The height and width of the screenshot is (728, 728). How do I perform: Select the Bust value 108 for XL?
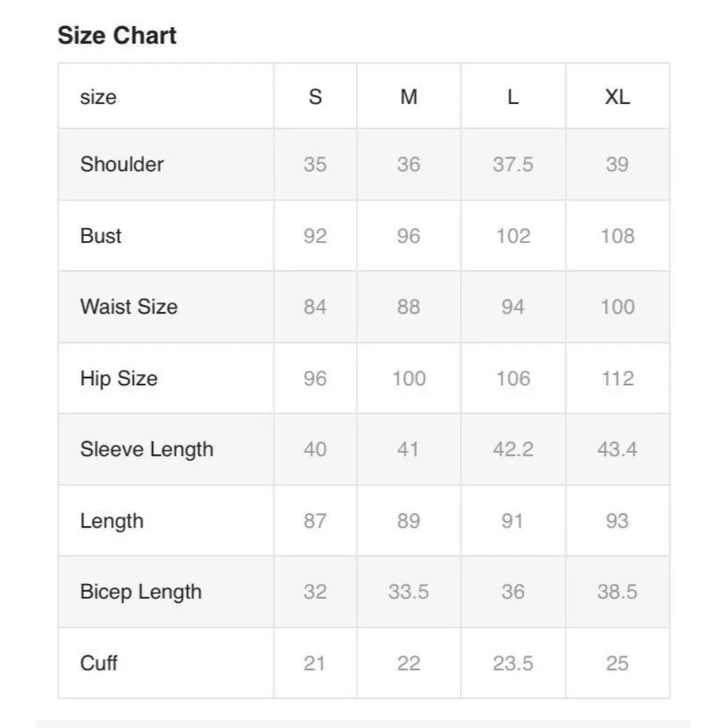[617, 236]
